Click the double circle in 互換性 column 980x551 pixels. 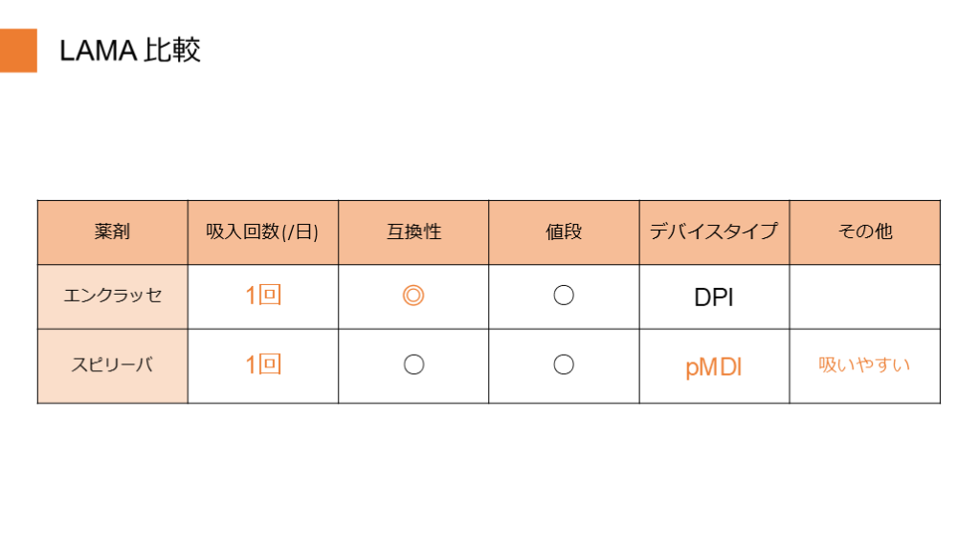(x=413, y=297)
